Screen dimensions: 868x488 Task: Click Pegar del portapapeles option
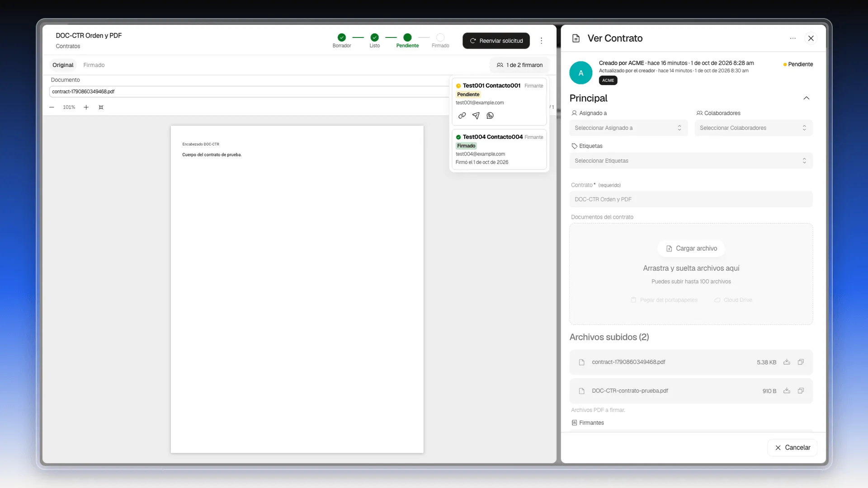point(664,300)
